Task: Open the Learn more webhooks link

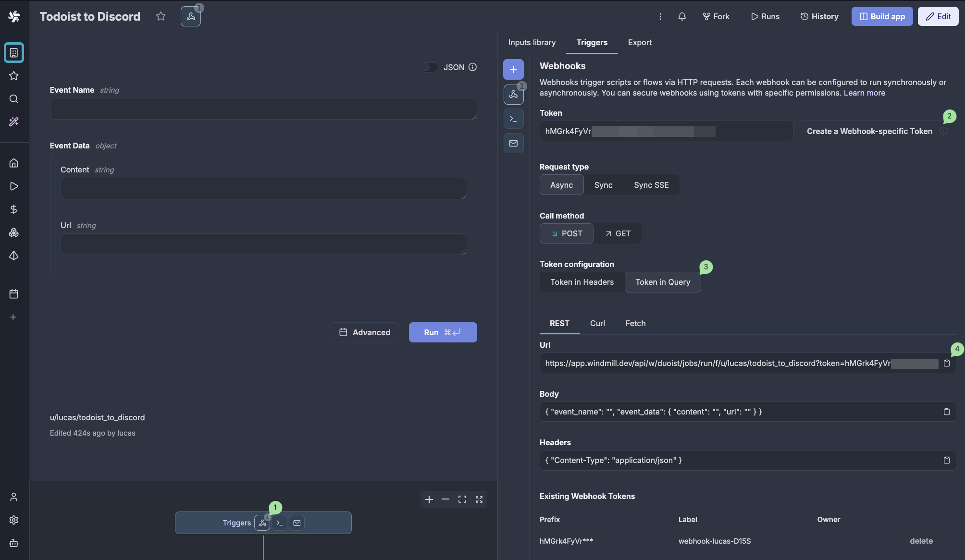Action: pyautogui.click(x=864, y=93)
